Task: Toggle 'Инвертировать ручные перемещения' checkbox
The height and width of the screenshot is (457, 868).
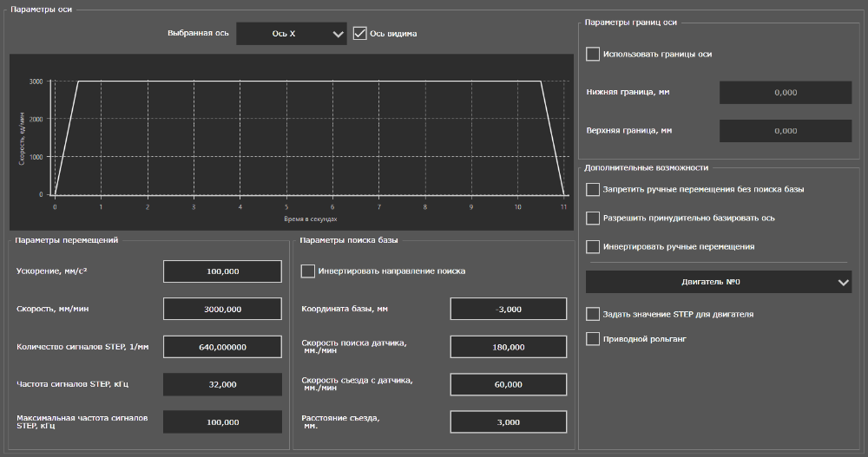Action: tap(592, 247)
